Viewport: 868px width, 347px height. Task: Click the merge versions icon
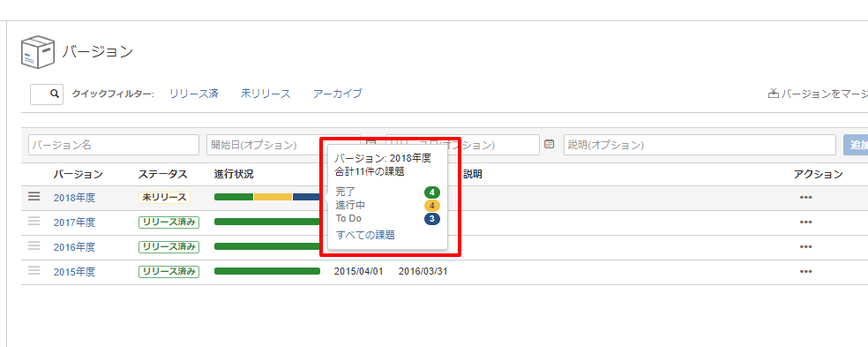774,94
